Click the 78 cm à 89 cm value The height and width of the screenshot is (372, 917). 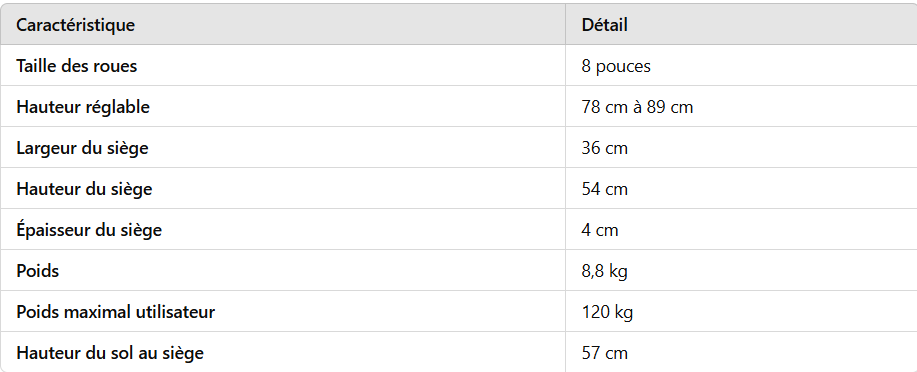(637, 108)
